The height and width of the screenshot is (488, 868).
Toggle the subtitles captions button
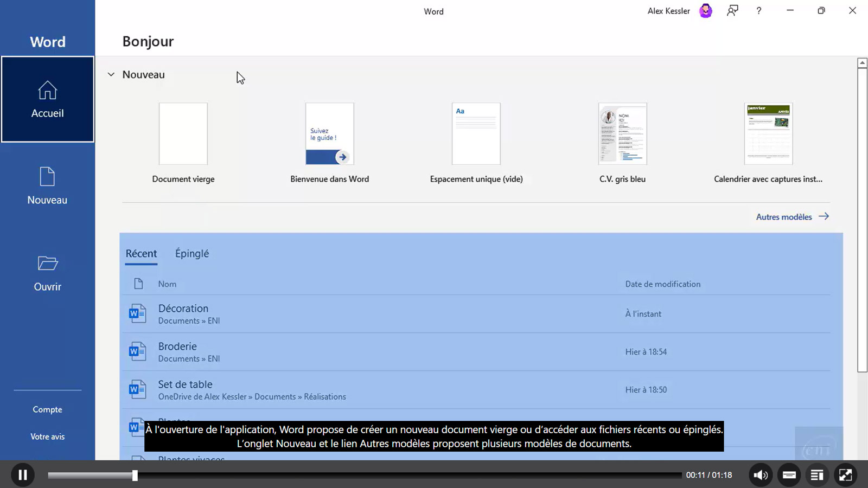tap(789, 475)
